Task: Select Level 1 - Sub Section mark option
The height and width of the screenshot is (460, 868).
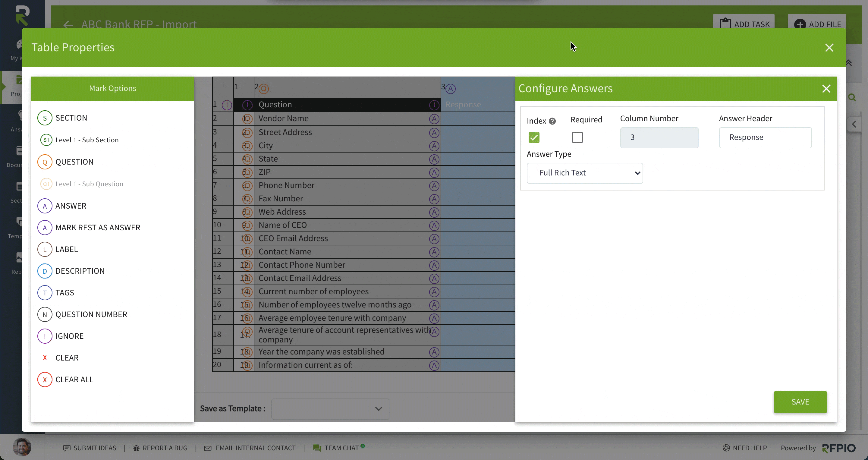Action: pos(80,140)
